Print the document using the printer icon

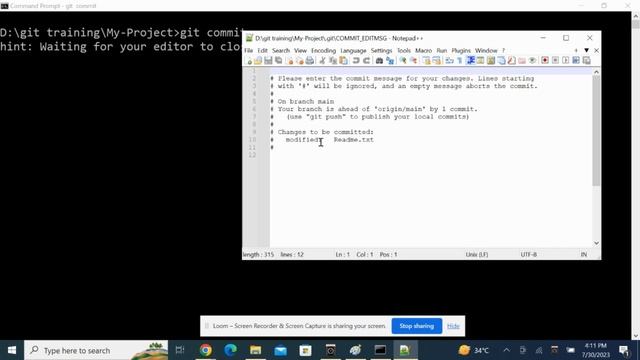310,61
